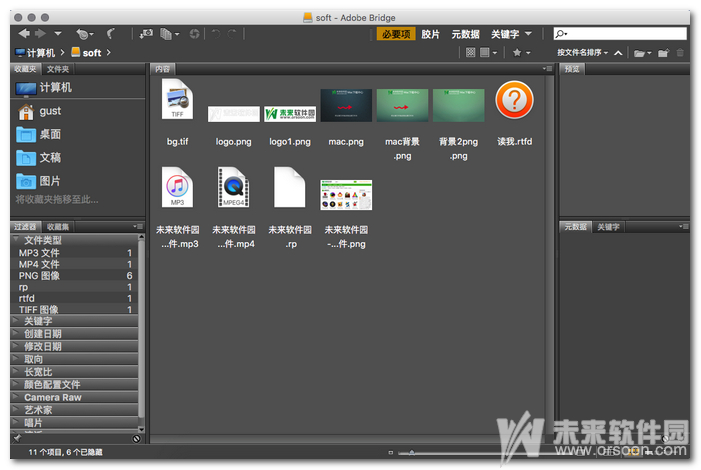Toggle rp file type filter
The height and width of the screenshot is (470, 701).
pos(74,287)
